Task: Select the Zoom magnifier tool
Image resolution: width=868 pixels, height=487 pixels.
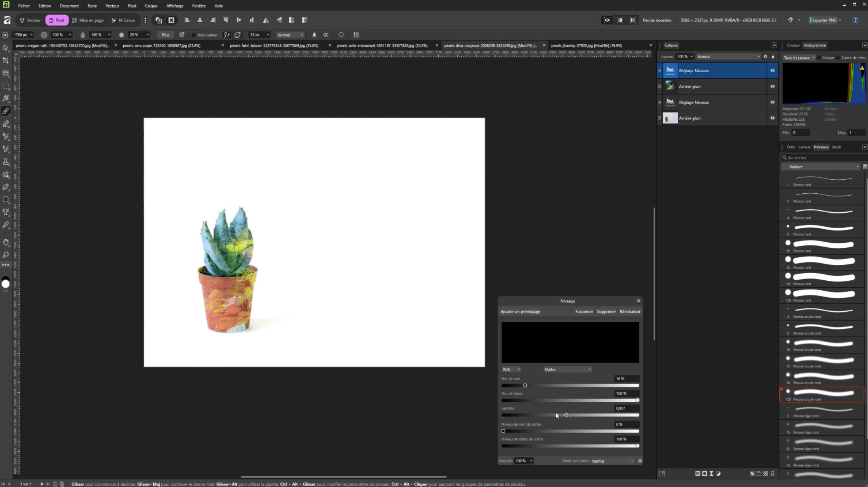Action: tap(6, 255)
